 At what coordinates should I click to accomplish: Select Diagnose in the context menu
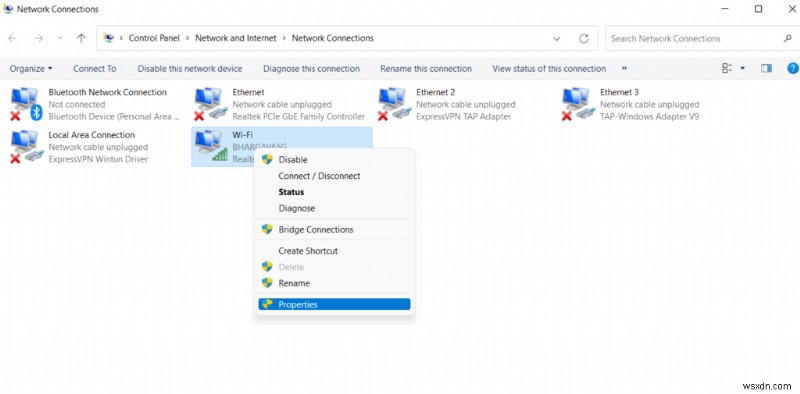[x=334, y=208]
